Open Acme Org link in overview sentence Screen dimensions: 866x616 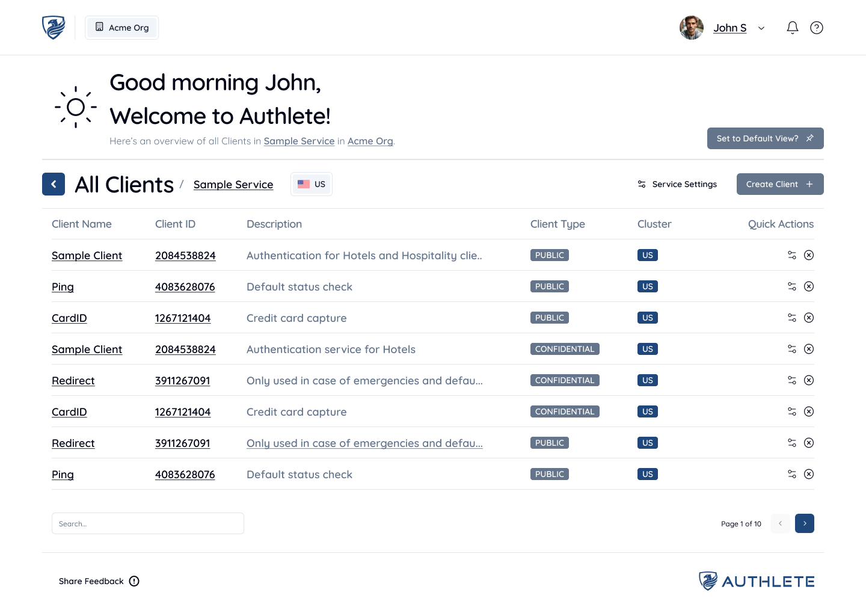click(x=370, y=141)
